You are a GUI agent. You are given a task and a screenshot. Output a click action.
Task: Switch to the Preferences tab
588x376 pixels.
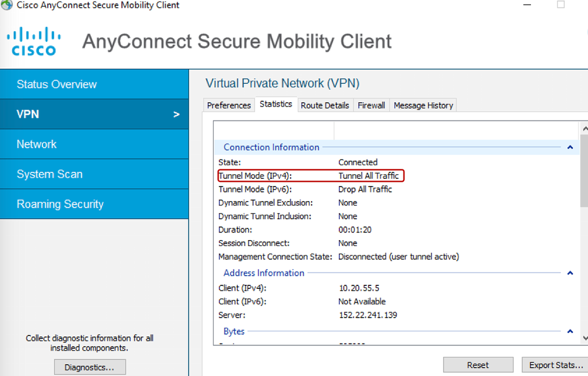[229, 105]
